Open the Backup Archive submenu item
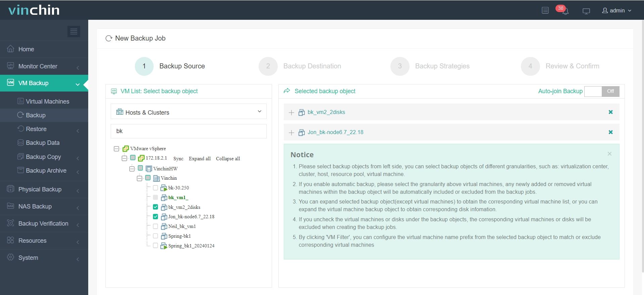Viewport: 644px width, 295px height. point(44,170)
